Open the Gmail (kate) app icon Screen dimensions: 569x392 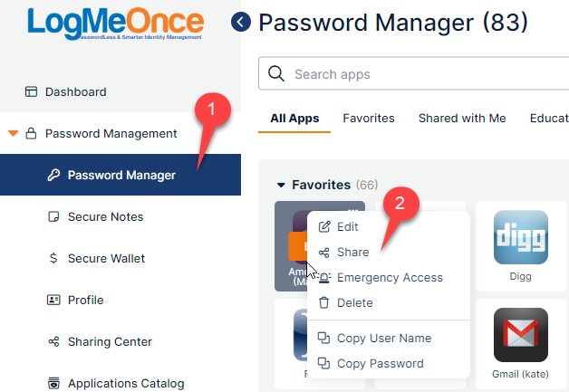521,335
